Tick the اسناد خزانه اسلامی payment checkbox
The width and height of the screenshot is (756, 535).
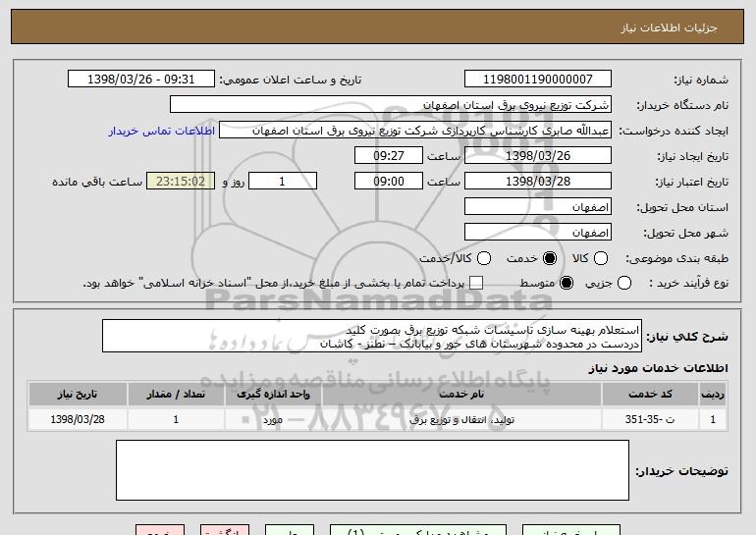[x=476, y=283]
